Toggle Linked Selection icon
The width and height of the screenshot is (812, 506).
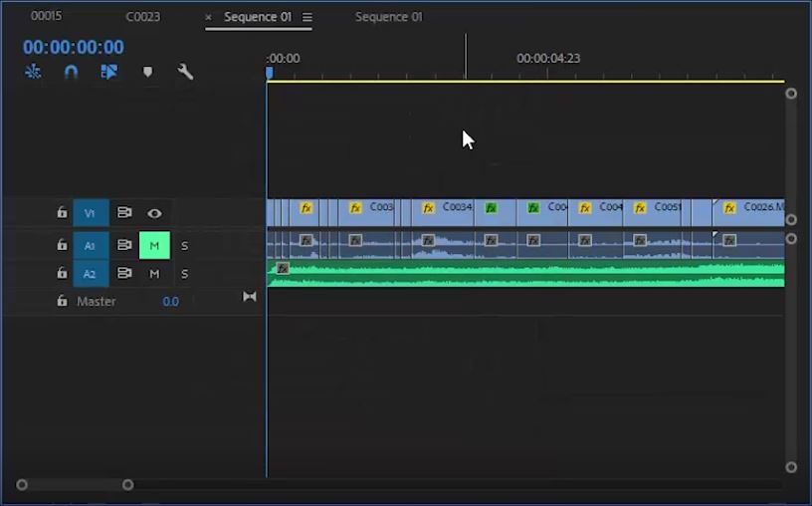click(108, 72)
